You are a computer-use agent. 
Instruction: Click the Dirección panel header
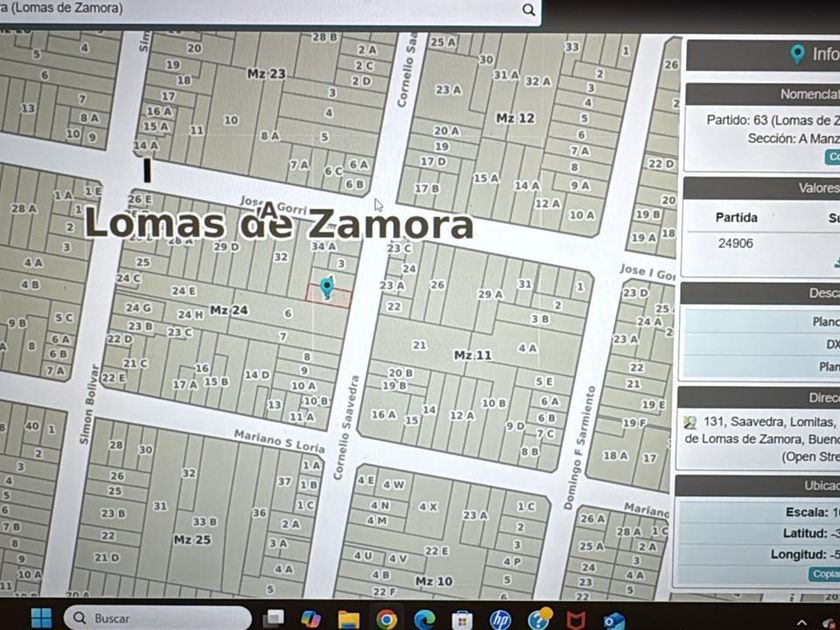[x=759, y=397]
